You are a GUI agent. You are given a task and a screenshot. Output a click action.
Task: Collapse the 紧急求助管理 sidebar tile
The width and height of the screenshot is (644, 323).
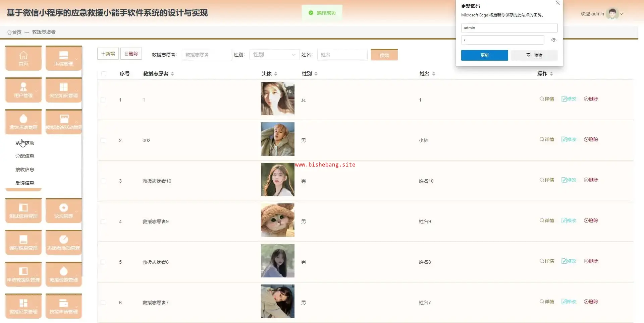[23, 122]
